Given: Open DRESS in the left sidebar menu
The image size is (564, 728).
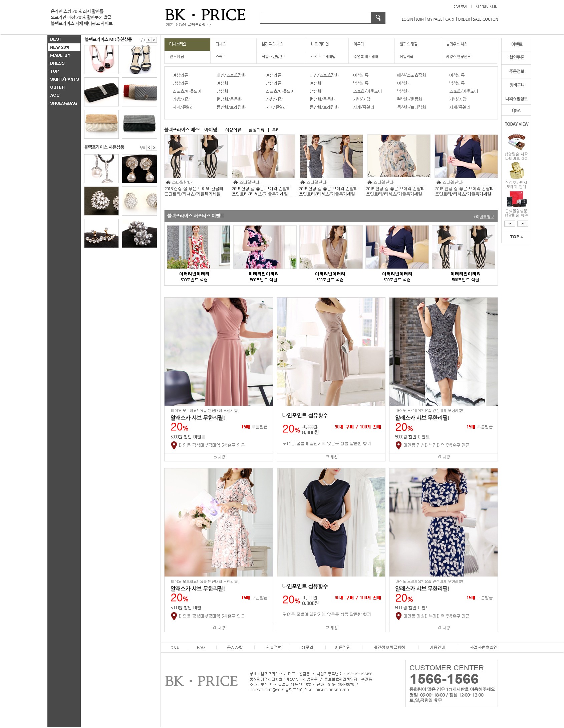Looking at the screenshot, I should click(x=57, y=63).
